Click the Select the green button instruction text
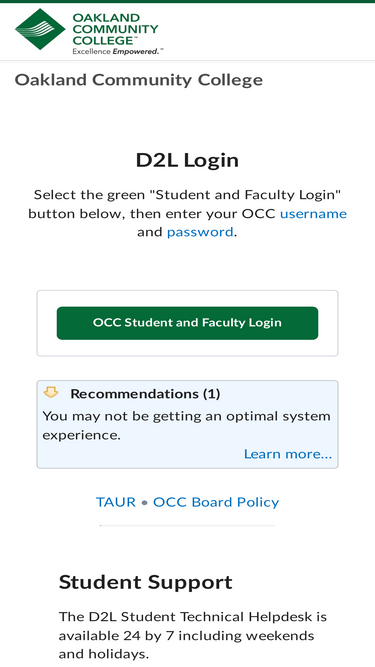Screen dimensions: 375x667 coord(188,214)
